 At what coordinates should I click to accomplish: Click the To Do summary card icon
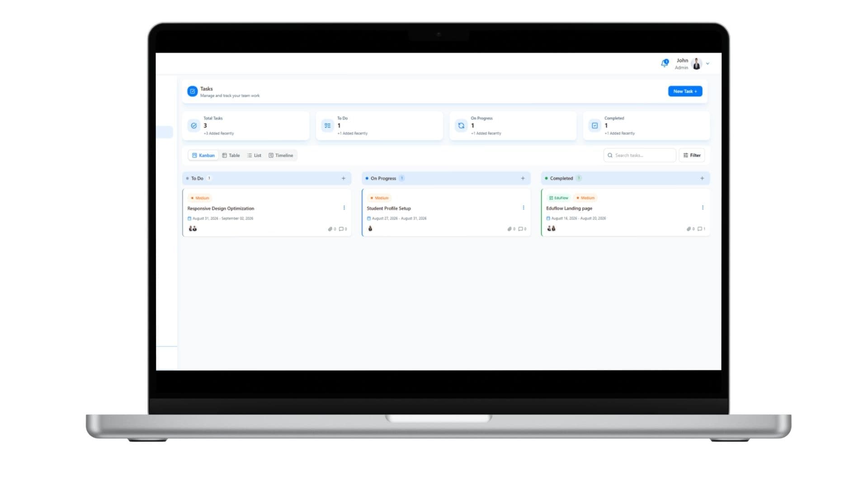coord(327,126)
